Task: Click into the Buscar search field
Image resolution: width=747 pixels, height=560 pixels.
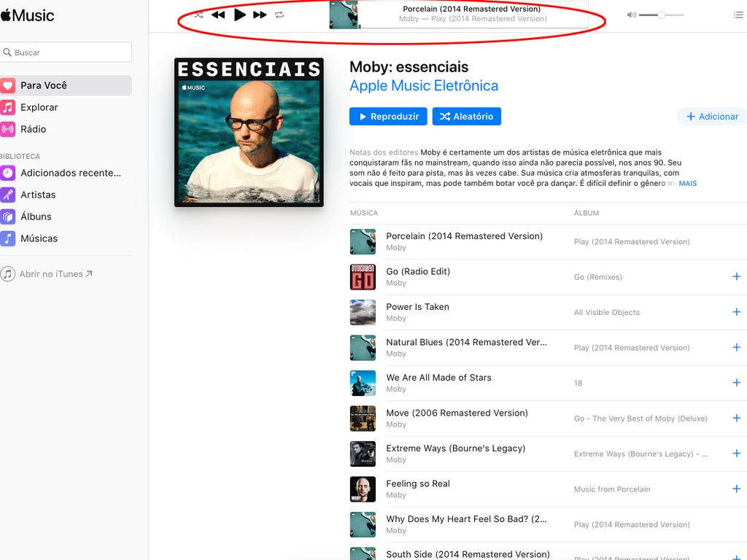Action: [66, 52]
